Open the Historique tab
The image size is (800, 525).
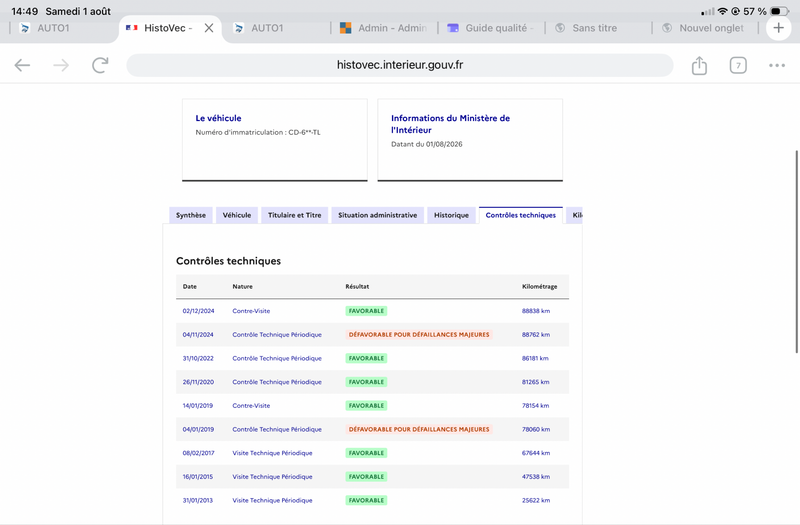(451, 215)
